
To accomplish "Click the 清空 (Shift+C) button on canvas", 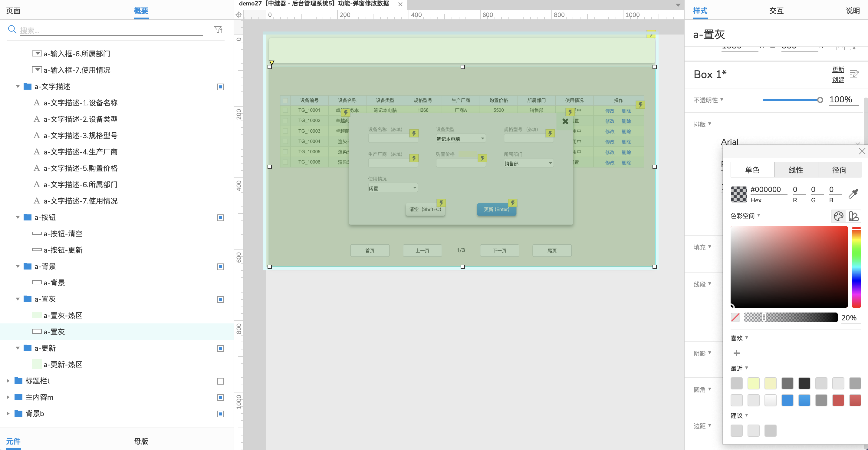I will tap(425, 209).
